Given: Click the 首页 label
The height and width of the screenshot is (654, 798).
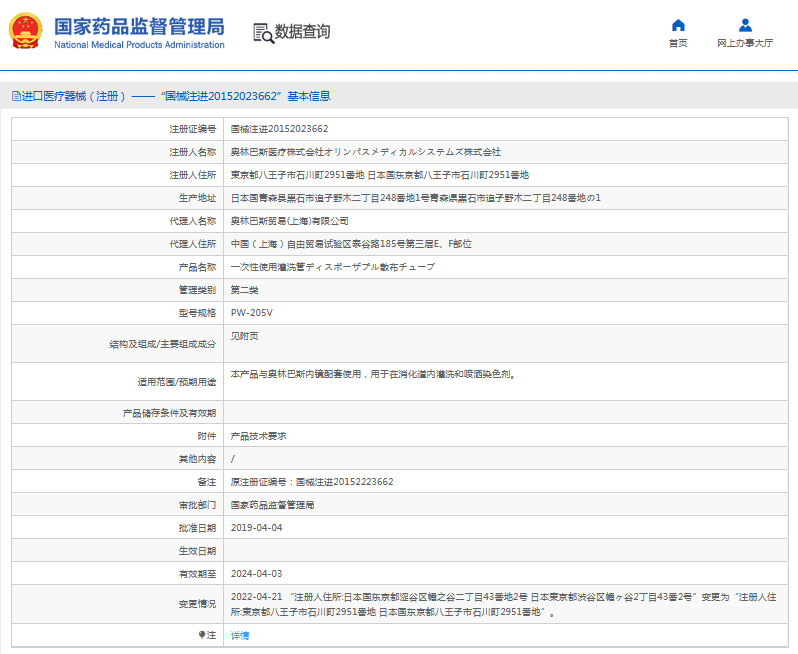Looking at the screenshot, I should click(x=678, y=43).
